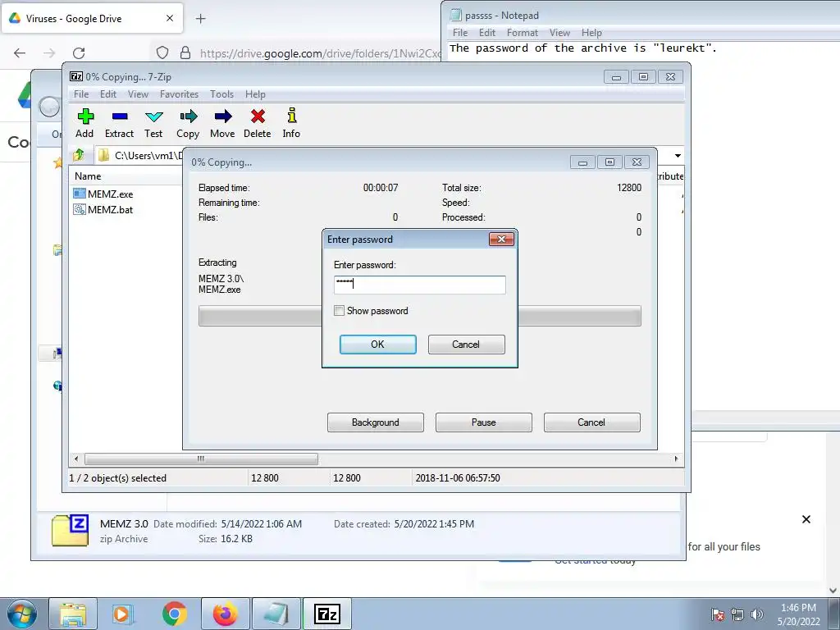Click the Move toolbar icon
Screen dimensions: 840x630
tap(222, 123)
